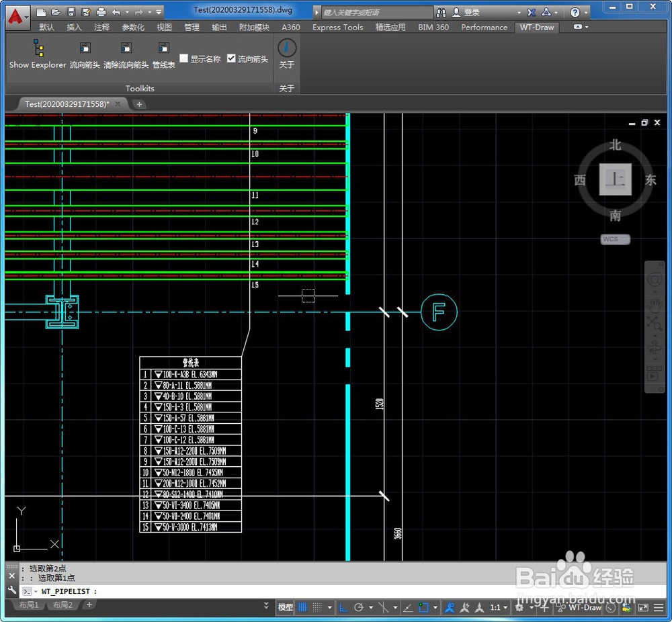Toggle polar tracking icon

[359, 607]
